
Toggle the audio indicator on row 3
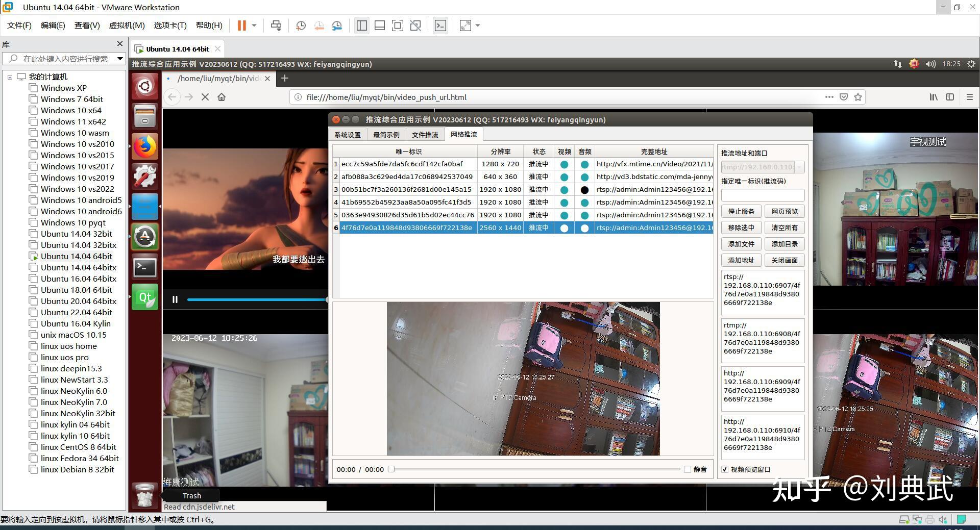pos(584,189)
